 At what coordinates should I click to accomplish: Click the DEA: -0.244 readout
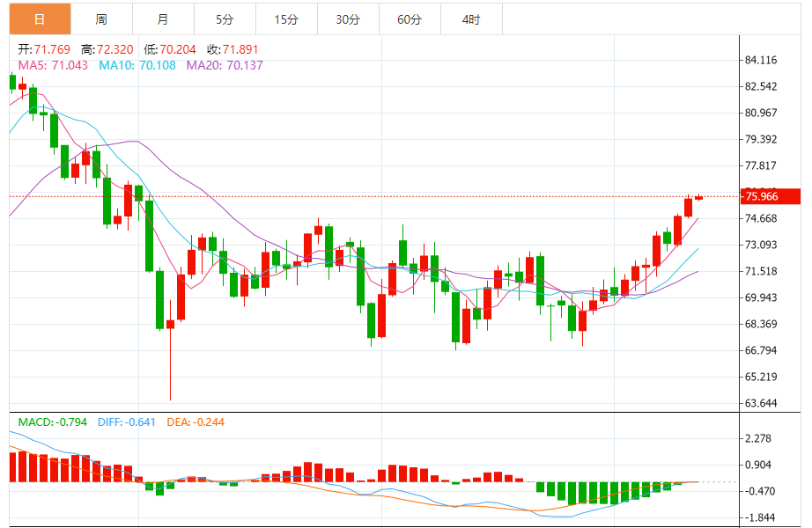click(196, 422)
